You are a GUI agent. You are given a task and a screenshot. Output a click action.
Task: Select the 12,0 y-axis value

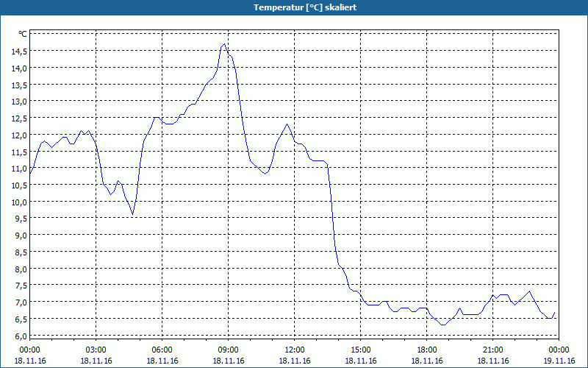[20, 135]
